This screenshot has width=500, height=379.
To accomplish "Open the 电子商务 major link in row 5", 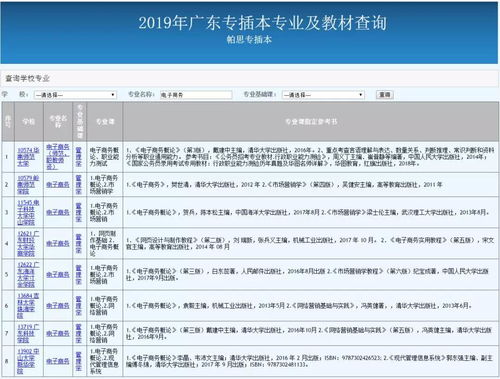I will tap(58, 275).
